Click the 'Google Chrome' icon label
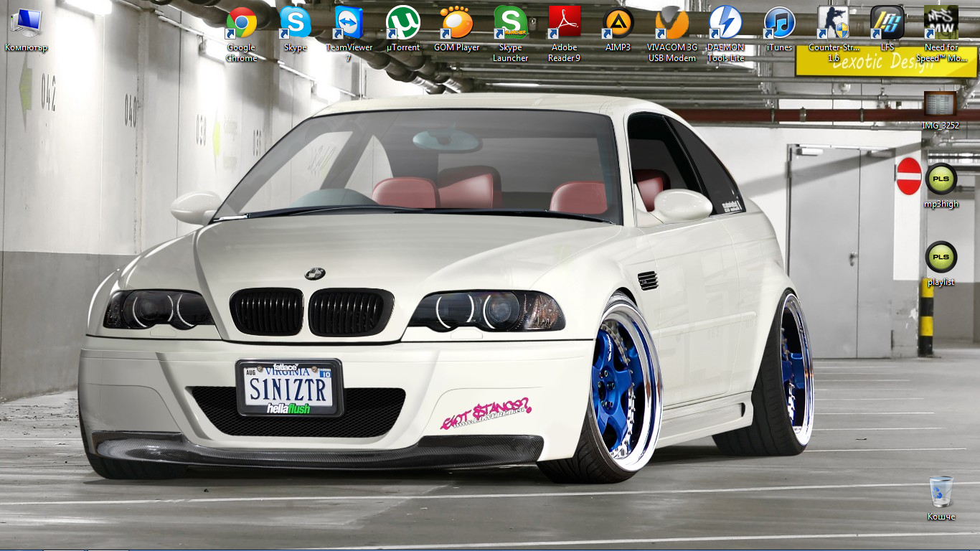 tap(242, 53)
